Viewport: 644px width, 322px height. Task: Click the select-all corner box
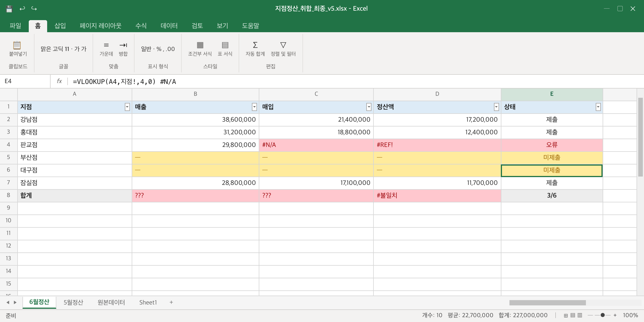[9, 94]
